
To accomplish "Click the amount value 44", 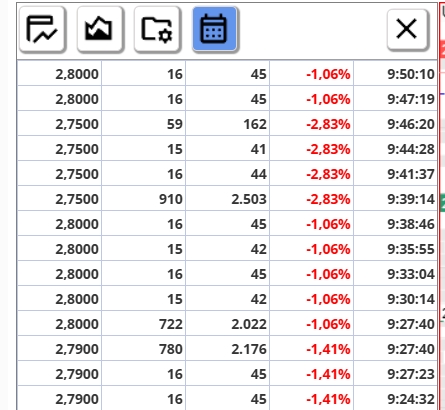I will [x=259, y=174].
